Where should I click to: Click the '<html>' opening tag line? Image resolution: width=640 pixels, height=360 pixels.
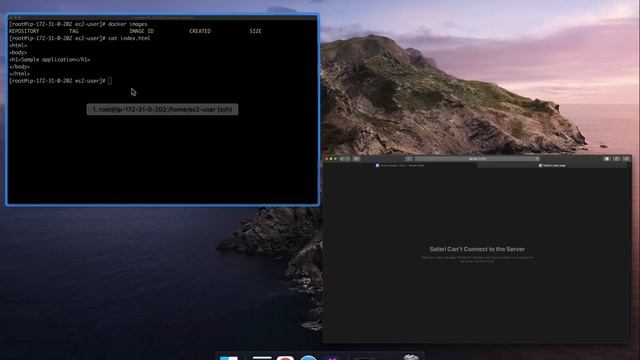tap(18, 45)
